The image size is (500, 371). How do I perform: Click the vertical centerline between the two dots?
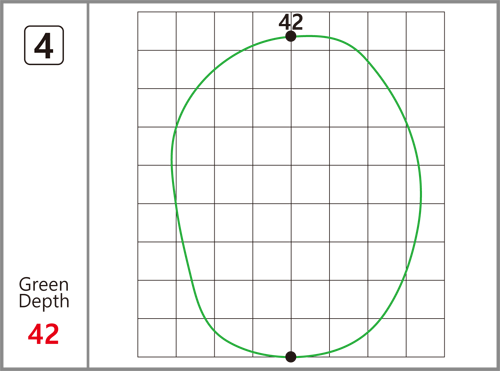(291, 197)
